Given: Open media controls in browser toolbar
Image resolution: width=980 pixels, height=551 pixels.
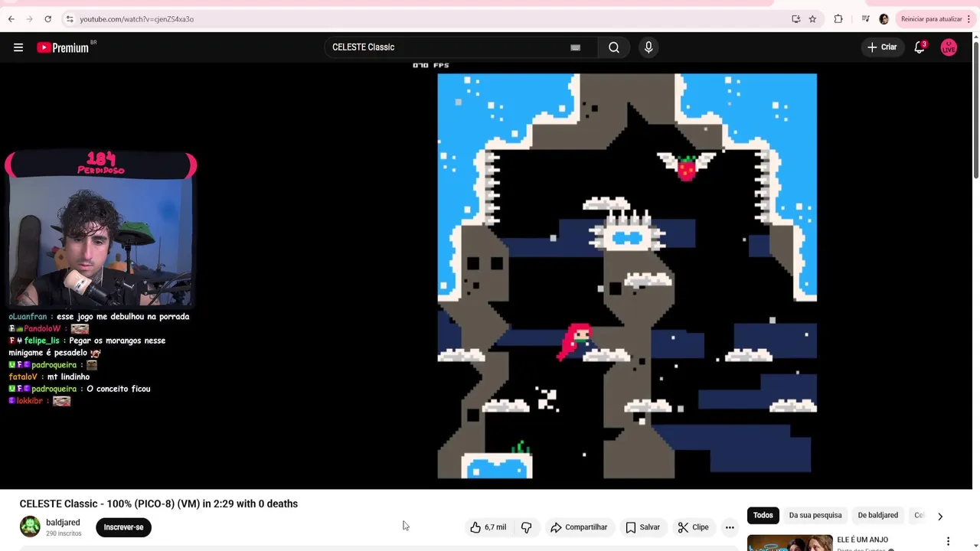Looking at the screenshot, I should point(865,19).
